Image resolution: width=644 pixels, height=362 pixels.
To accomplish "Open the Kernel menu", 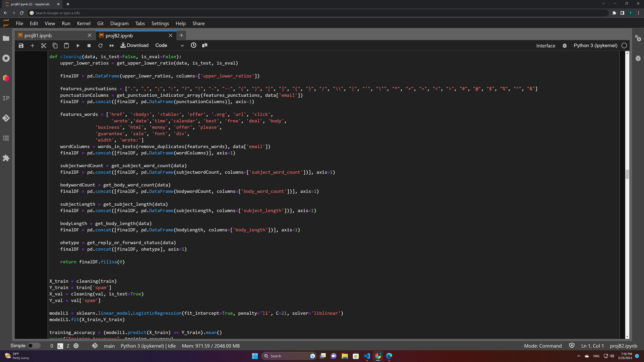I will 84,23.
